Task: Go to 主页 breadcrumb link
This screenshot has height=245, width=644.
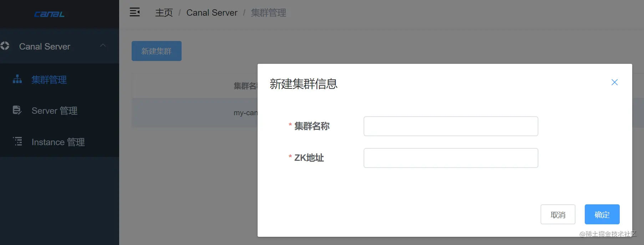Action: click(x=164, y=13)
